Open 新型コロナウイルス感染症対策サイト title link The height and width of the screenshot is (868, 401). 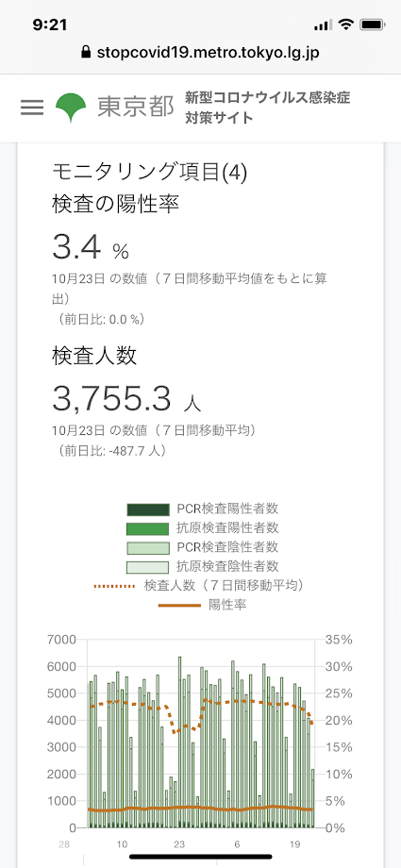click(x=268, y=108)
